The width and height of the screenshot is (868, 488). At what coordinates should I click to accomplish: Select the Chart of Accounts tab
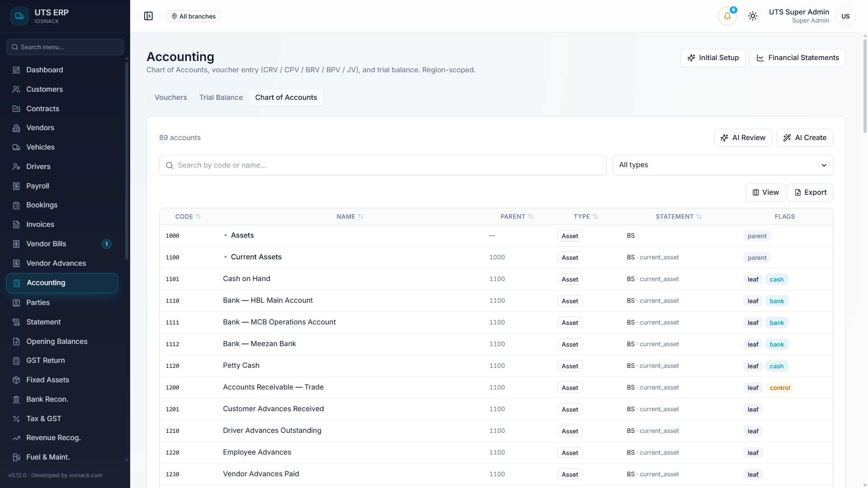click(286, 98)
